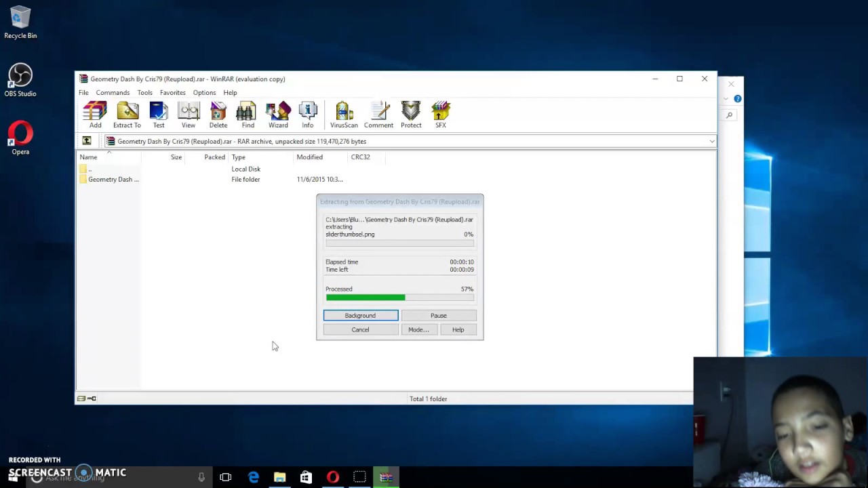The height and width of the screenshot is (488, 868).
Task: Click the Add toolbar icon
Action: tap(95, 115)
